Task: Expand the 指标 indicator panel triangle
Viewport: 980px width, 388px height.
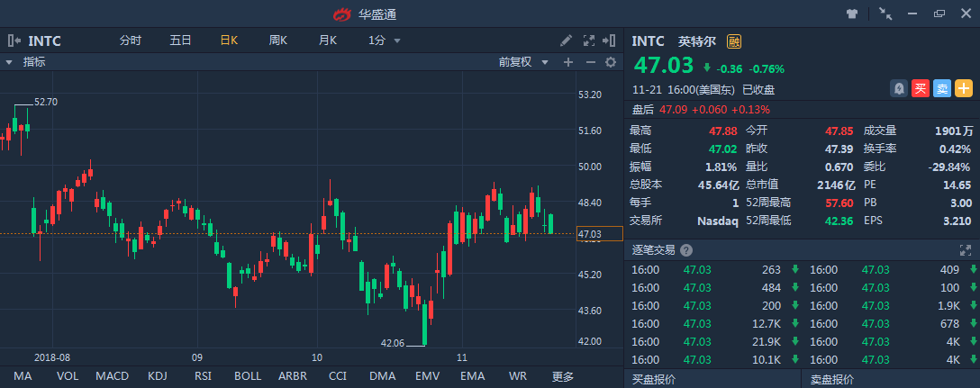Action: (9, 62)
